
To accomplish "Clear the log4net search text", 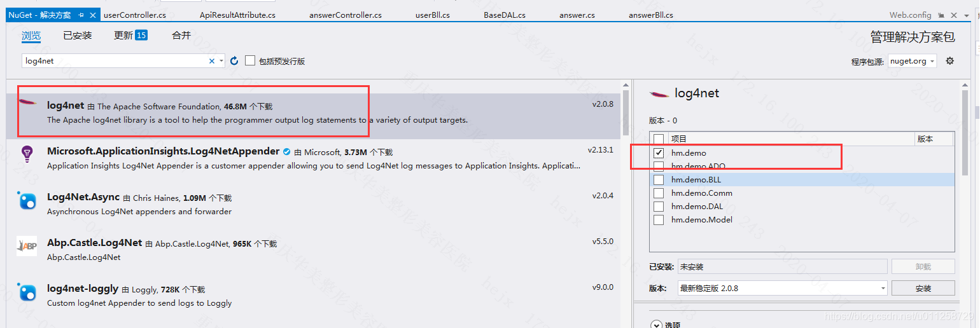I will 212,61.
